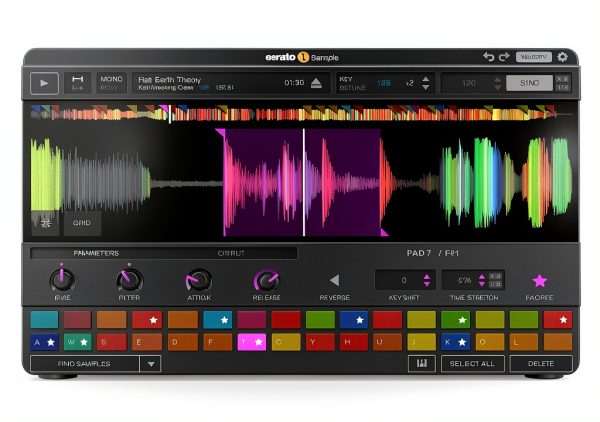
Task: Select pad D
Action: pos(183,342)
